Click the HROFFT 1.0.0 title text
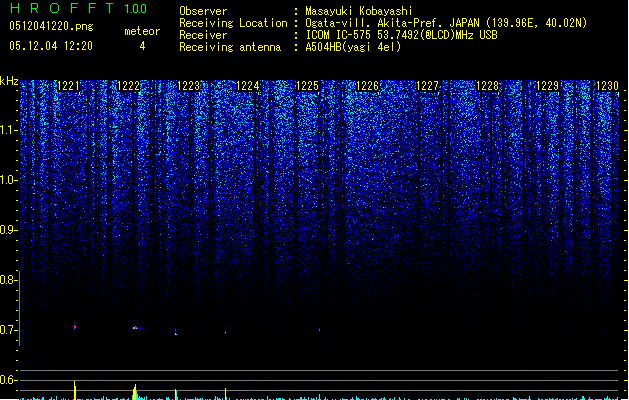629x400 pixels. (78, 8)
